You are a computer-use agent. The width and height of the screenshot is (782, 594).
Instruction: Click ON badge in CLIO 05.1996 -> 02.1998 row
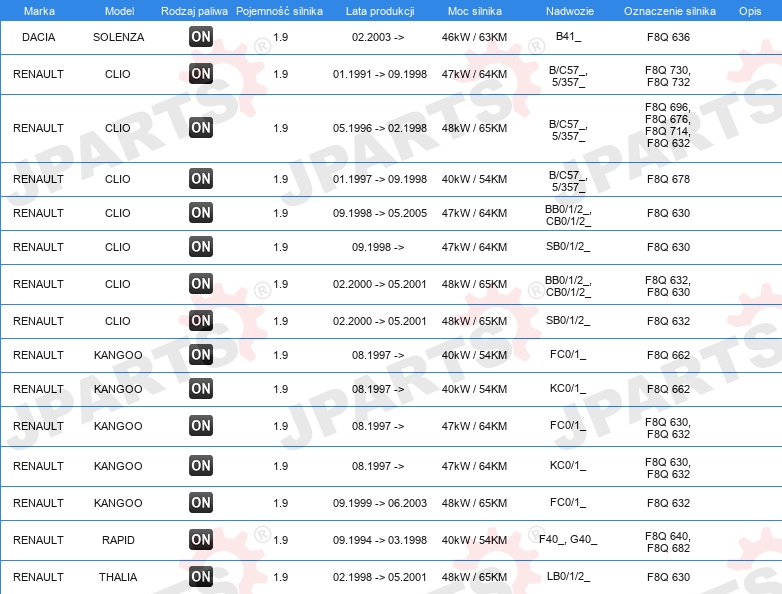(201, 127)
